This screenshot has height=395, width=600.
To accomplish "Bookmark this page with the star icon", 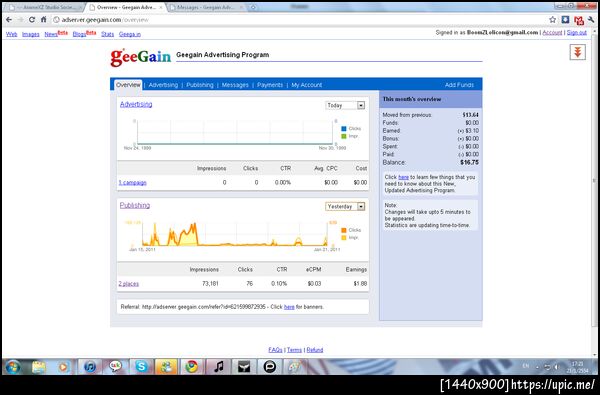I will click(553, 20).
